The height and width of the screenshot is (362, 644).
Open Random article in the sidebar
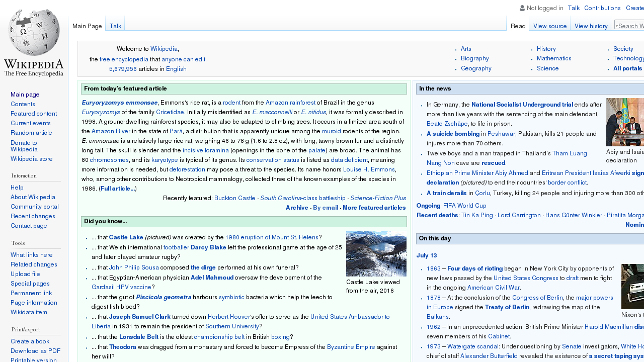coord(31,133)
